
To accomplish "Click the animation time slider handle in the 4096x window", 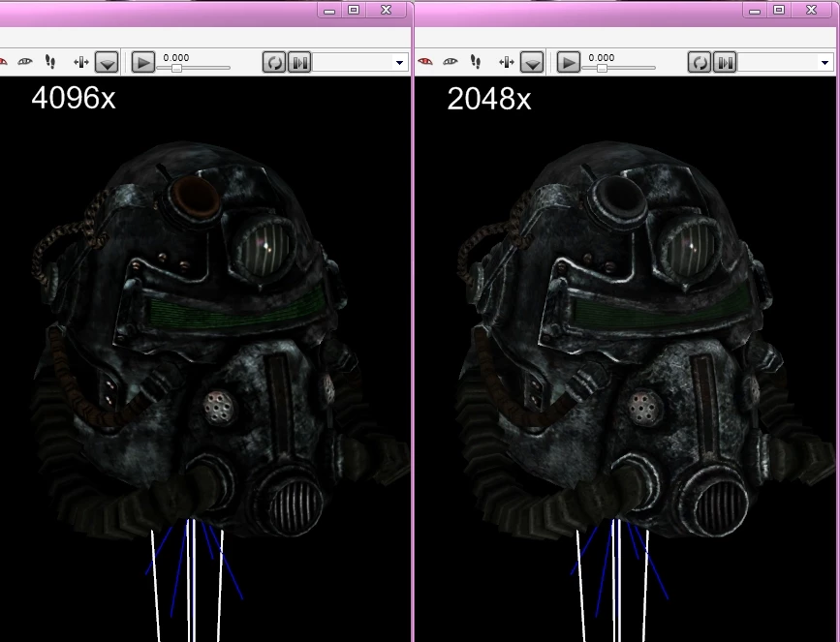I will point(176,68).
